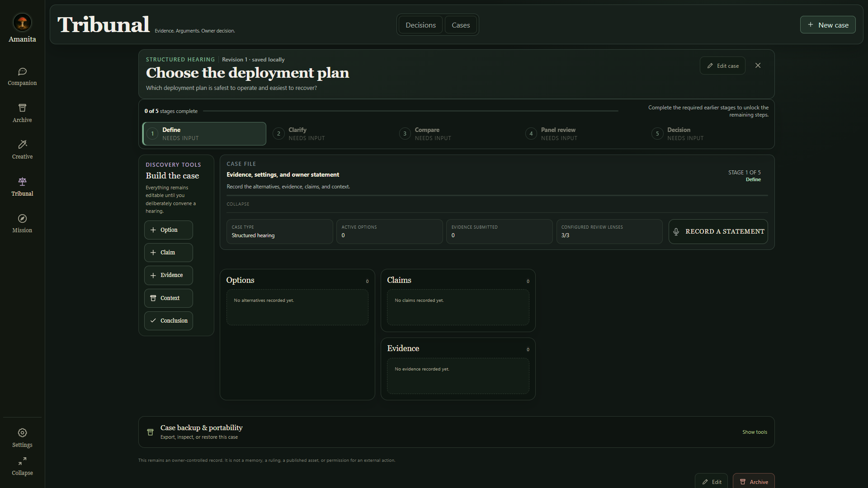Open the Creative wand icon
The width and height of the screenshot is (868, 488).
[22, 145]
